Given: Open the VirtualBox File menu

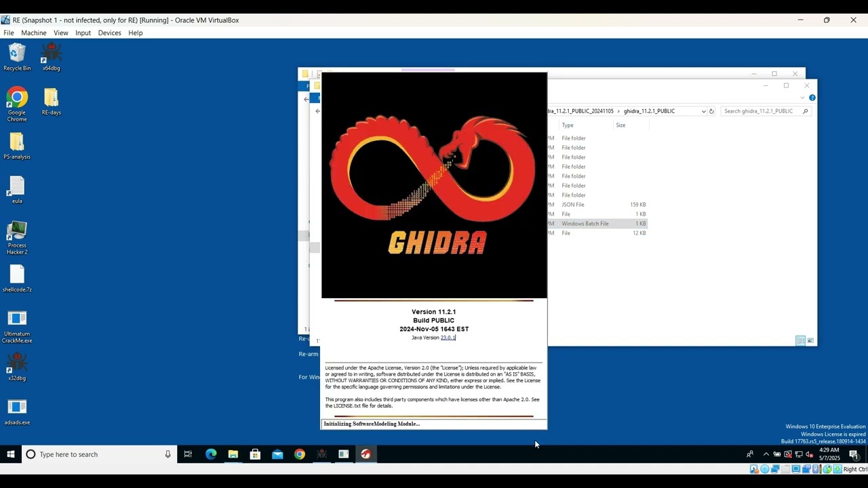Looking at the screenshot, I should point(9,33).
